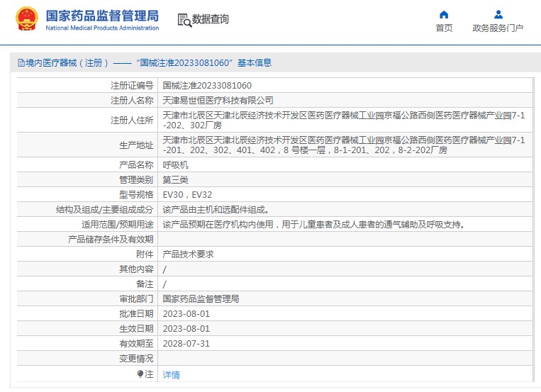Select registration number 国械注准20233081060 cell
This screenshot has width=541, height=392.
click(207, 85)
